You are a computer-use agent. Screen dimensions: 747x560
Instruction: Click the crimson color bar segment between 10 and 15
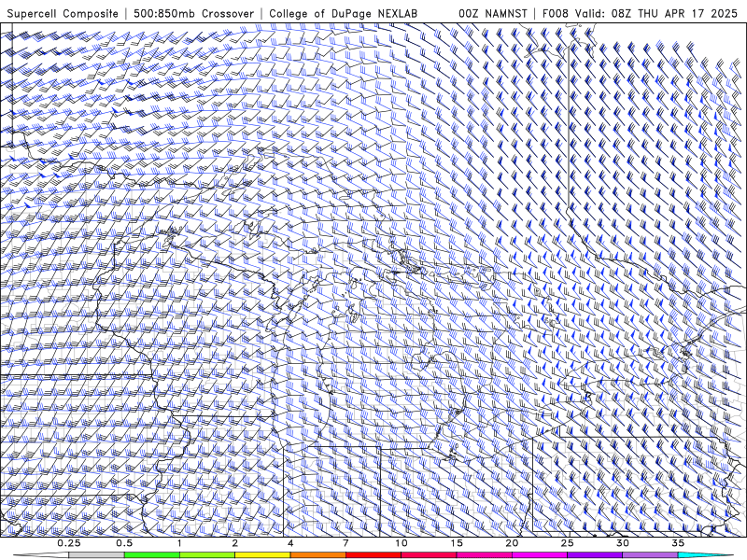[x=429, y=555]
